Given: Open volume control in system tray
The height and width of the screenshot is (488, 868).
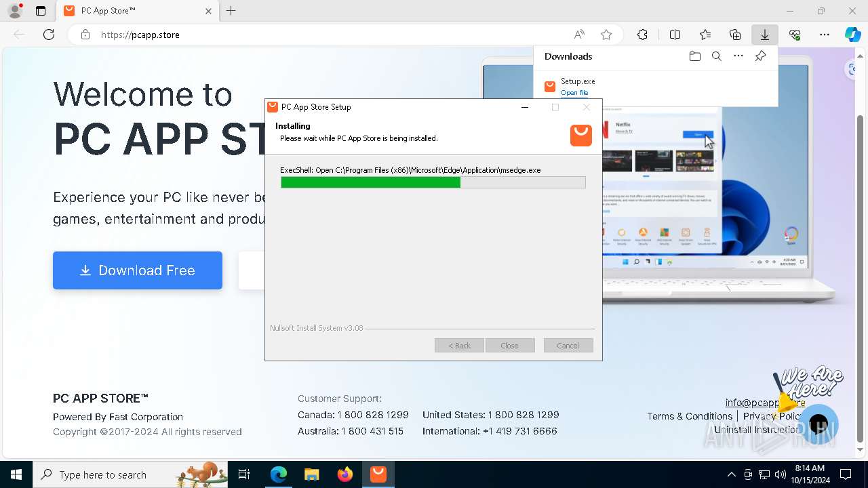Looking at the screenshot, I should [781, 474].
